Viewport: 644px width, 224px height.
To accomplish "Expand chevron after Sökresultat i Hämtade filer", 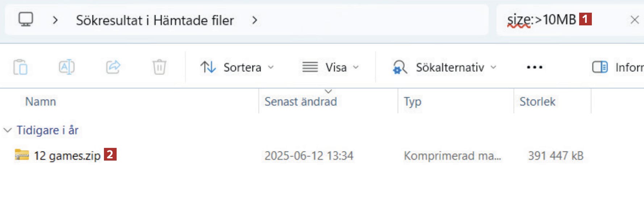I will [x=255, y=20].
